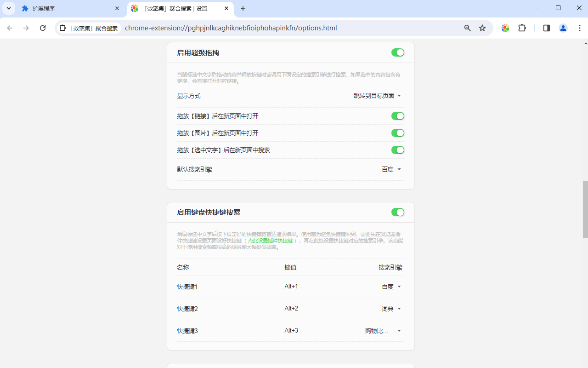Disable the 启用键盘快捷键搜索 switch
This screenshot has width=588, height=368.
(398, 212)
